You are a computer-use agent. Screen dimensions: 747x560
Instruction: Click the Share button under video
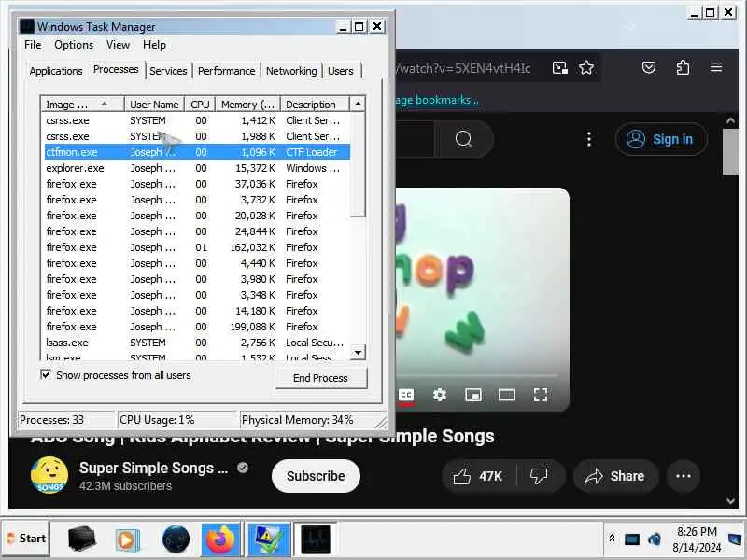click(615, 476)
